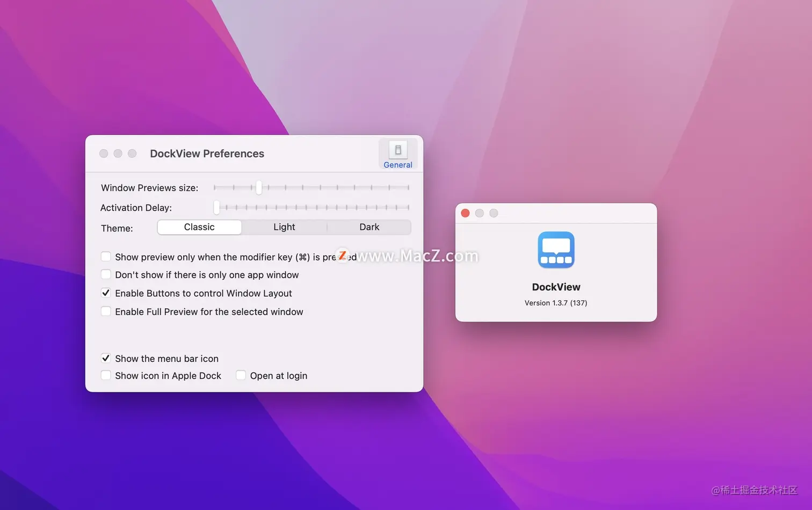Image resolution: width=812 pixels, height=510 pixels.
Task: Click the Window Previews size slider handle
Action: click(259, 187)
